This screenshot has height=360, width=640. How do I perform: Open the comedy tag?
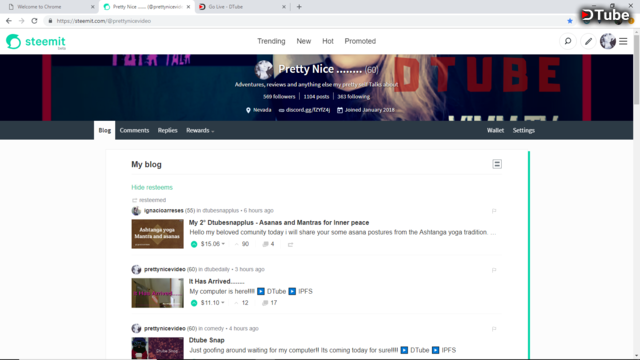214,328
